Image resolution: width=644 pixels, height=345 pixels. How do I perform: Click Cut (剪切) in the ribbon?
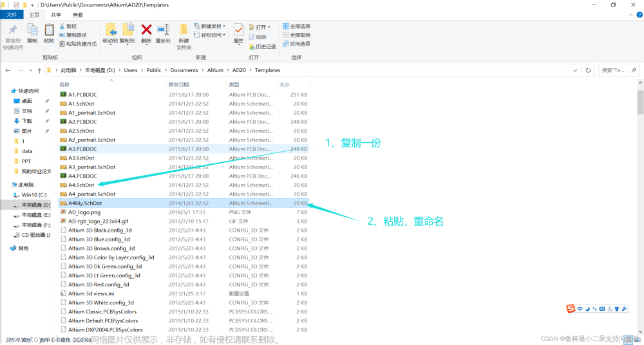click(x=68, y=26)
